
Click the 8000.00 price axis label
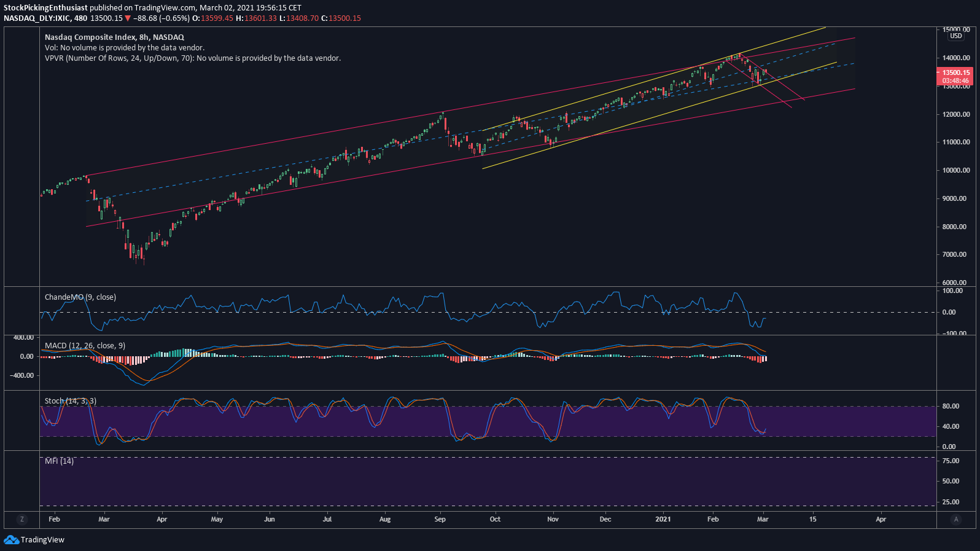click(955, 227)
